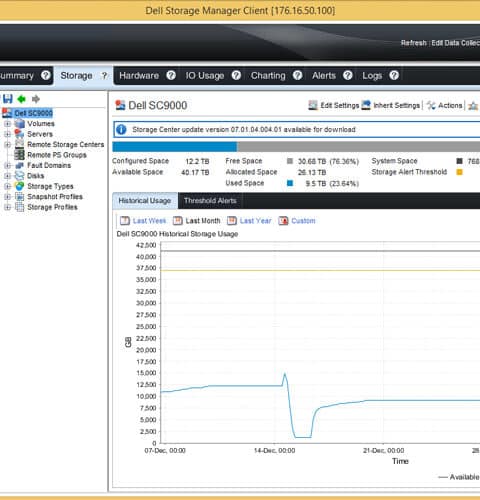Click the gray Free Space legend swatch
The image size is (480, 500).
pos(290,161)
